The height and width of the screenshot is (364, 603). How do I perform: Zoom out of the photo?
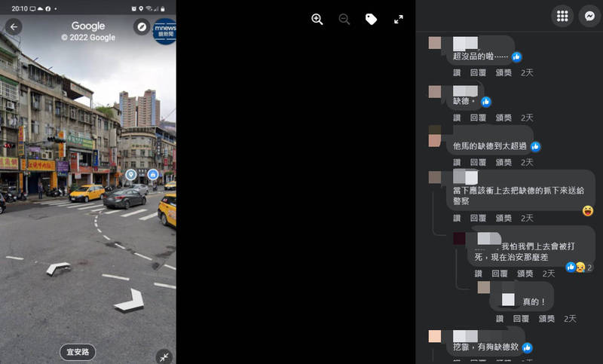pyautogui.click(x=344, y=20)
